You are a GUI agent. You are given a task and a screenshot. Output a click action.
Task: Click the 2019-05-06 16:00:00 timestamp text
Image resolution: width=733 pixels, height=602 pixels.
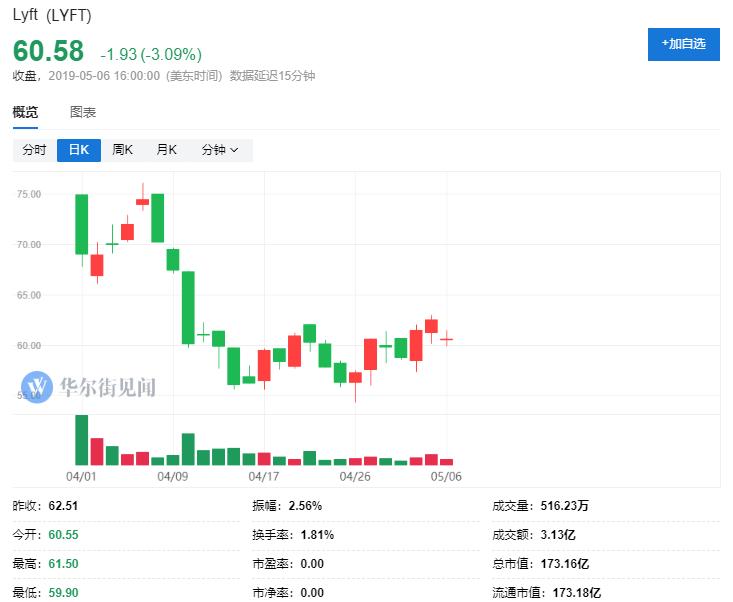coord(104,76)
